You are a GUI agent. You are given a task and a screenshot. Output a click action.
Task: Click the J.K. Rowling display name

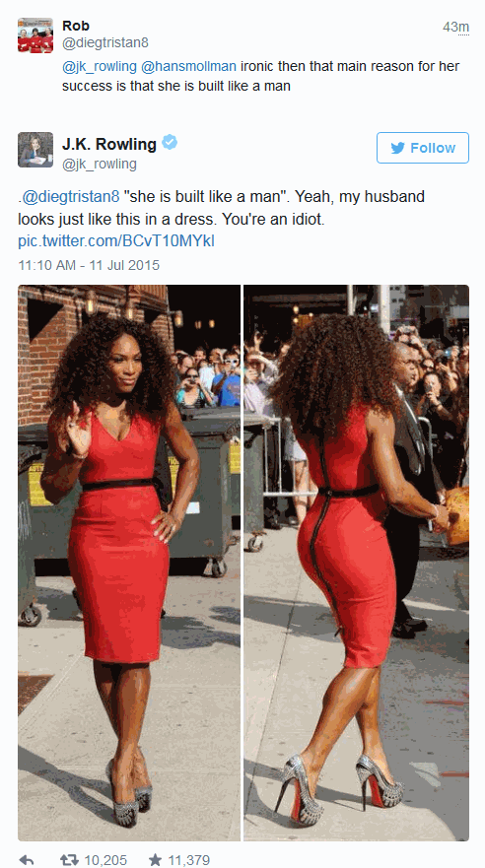(x=109, y=144)
